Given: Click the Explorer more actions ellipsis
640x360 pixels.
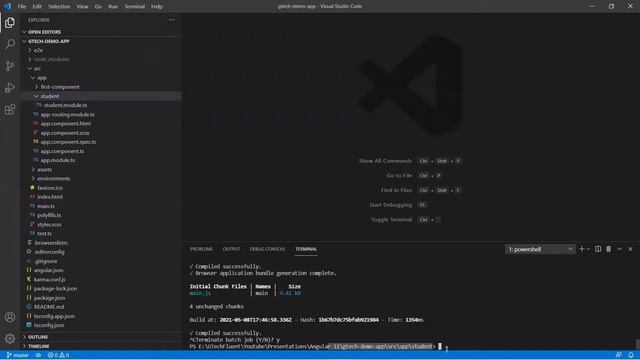Looking at the screenshot, I should (x=172, y=20).
